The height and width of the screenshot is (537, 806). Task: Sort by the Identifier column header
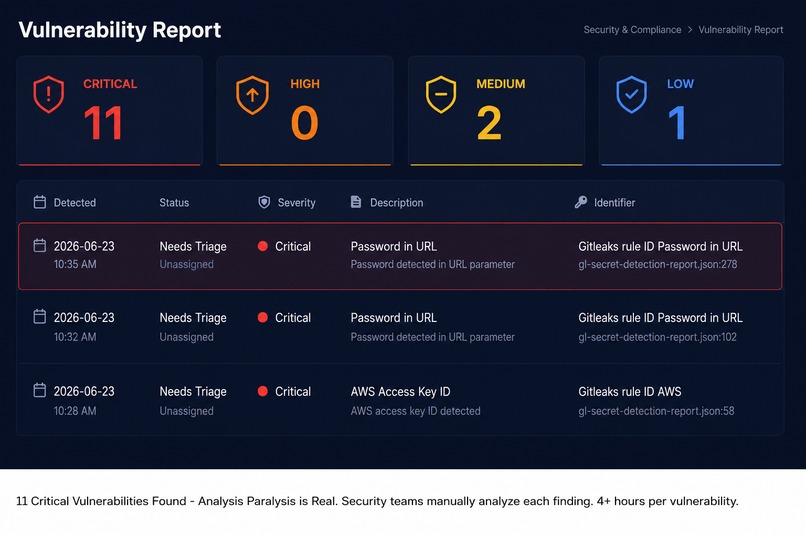[x=615, y=202]
